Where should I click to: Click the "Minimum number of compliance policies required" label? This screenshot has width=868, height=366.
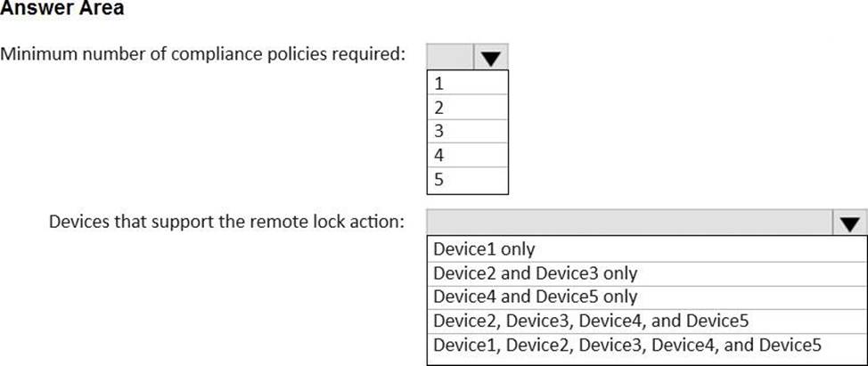pos(203,53)
